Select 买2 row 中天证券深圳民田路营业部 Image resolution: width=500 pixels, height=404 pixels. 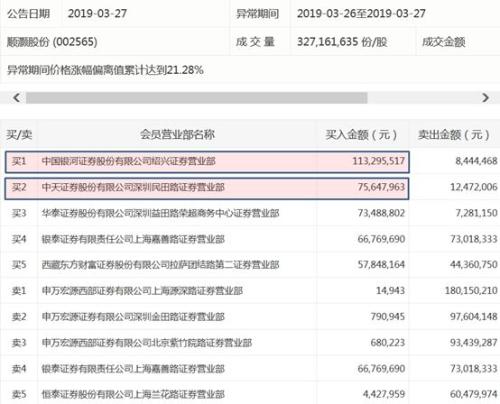click(x=207, y=188)
